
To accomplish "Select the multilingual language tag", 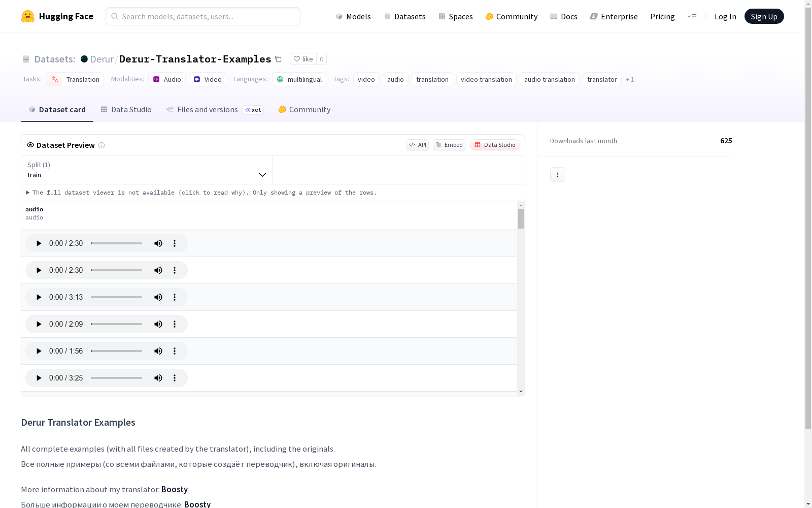I will tap(299, 79).
